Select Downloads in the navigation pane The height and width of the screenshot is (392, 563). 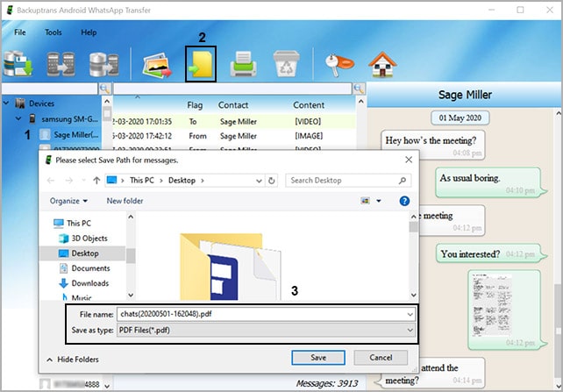89,283
